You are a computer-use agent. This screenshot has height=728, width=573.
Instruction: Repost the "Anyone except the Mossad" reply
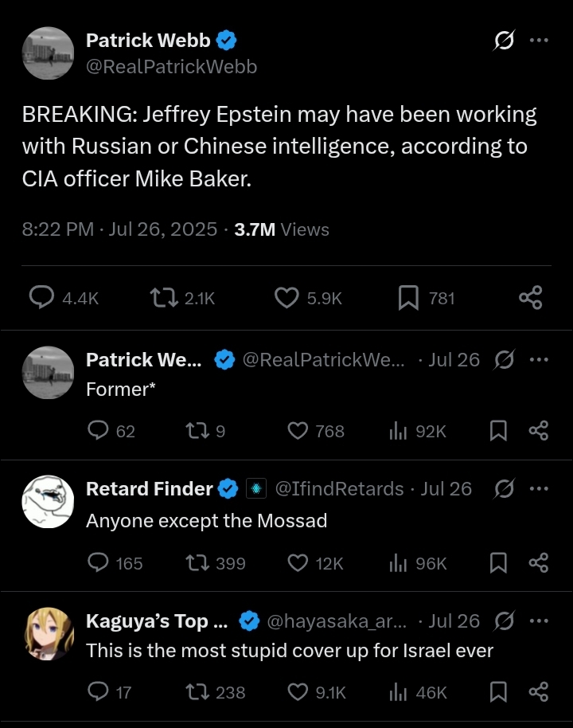(195, 563)
